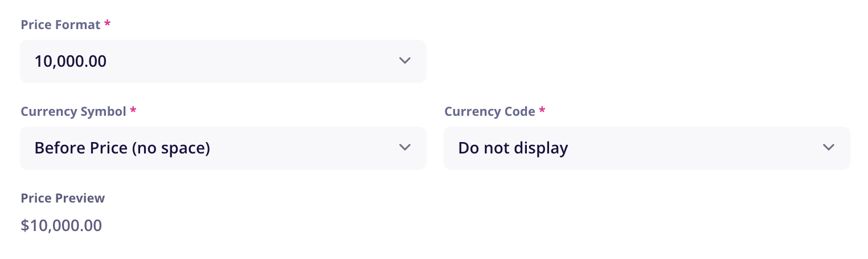The image size is (868, 259).
Task: Click the dollar sign in price preview
Action: (x=24, y=225)
